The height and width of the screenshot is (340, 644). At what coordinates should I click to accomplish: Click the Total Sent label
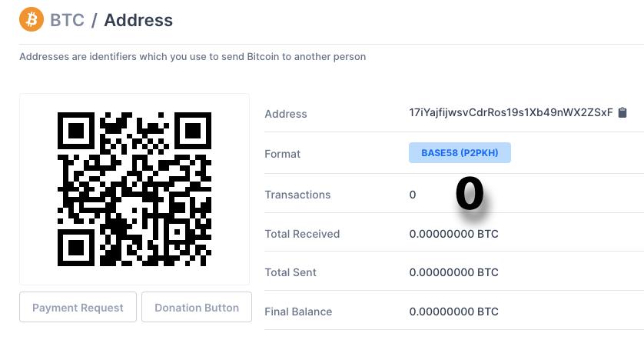click(x=290, y=272)
